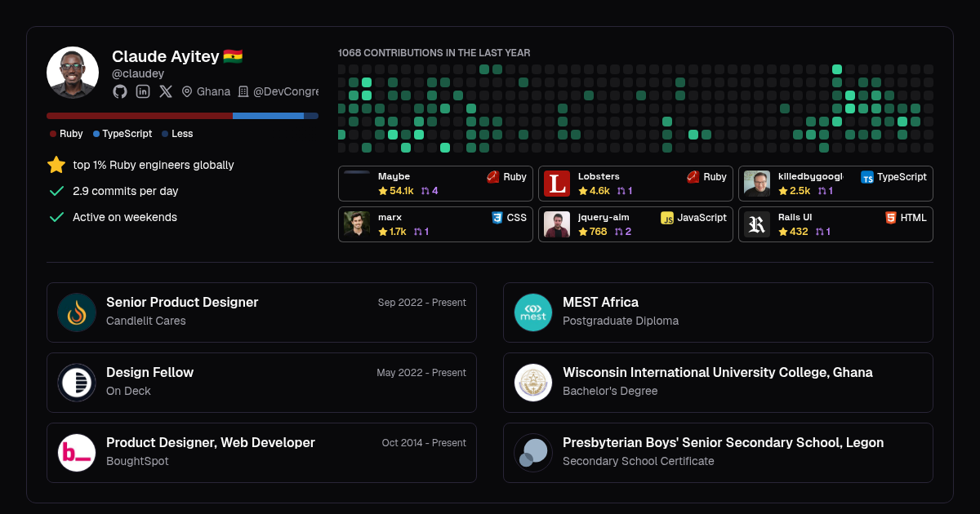The width and height of the screenshot is (980, 514).
Task: Click the BoughtSpot b_ logo
Action: (77, 453)
